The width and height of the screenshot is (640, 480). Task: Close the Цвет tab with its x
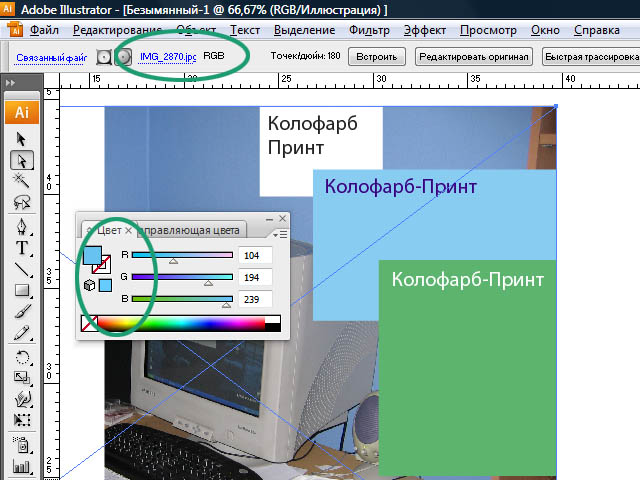(x=128, y=231)
